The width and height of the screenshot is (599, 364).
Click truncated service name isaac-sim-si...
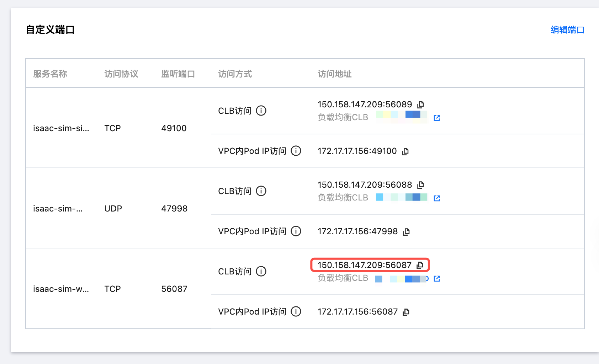click(x=61, y=128)
